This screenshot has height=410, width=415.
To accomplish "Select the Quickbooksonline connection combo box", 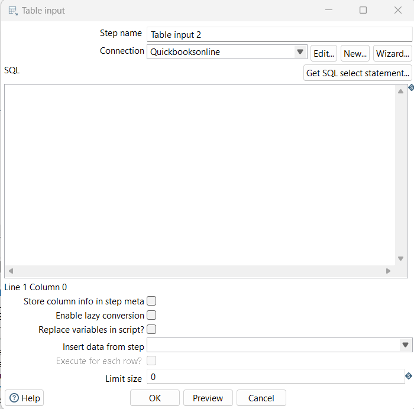I will point(227,52).
